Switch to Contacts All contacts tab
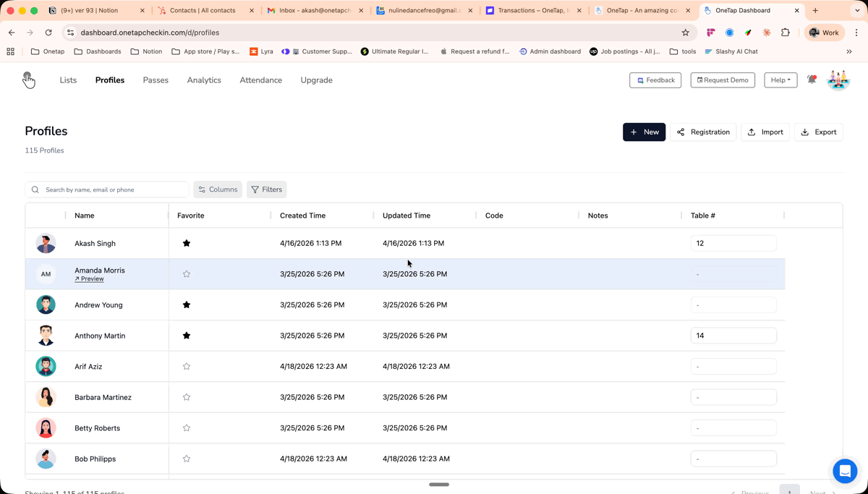868x494 pixels. pyautogui.click(x=205, y=11)
